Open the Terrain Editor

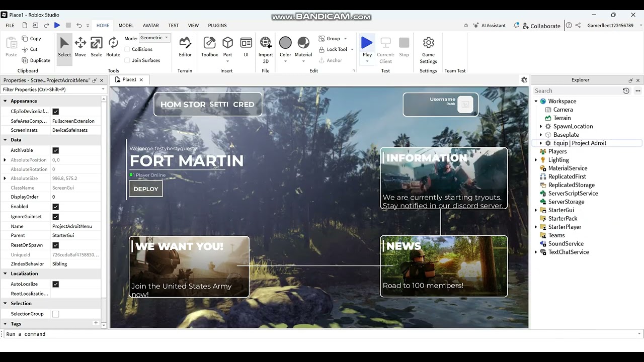tap(185, 47)
